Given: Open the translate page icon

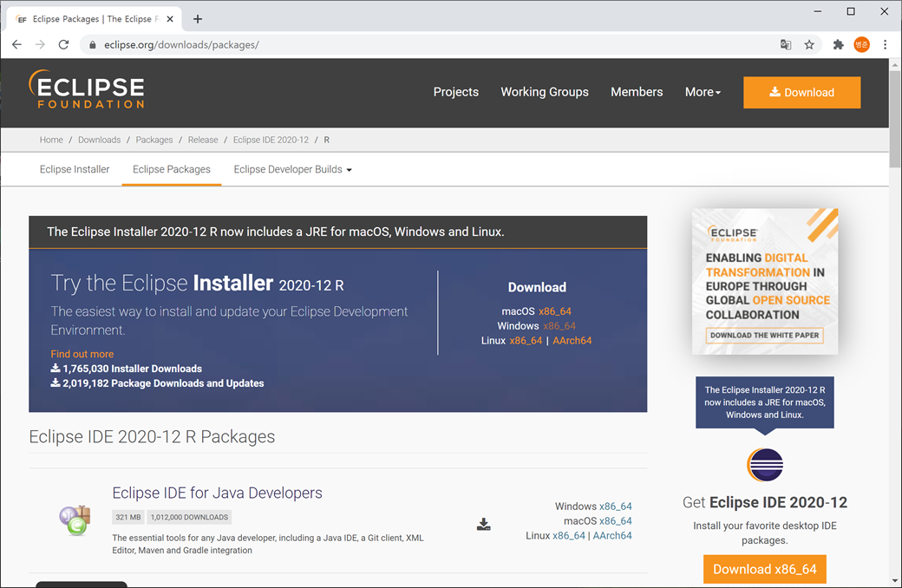Looking at the screenshot, I should [786, 44].
